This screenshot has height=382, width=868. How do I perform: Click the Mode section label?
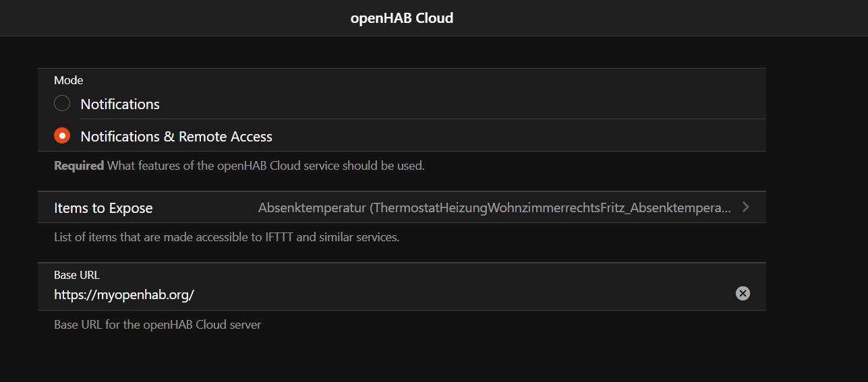click(x=69, y=80)
